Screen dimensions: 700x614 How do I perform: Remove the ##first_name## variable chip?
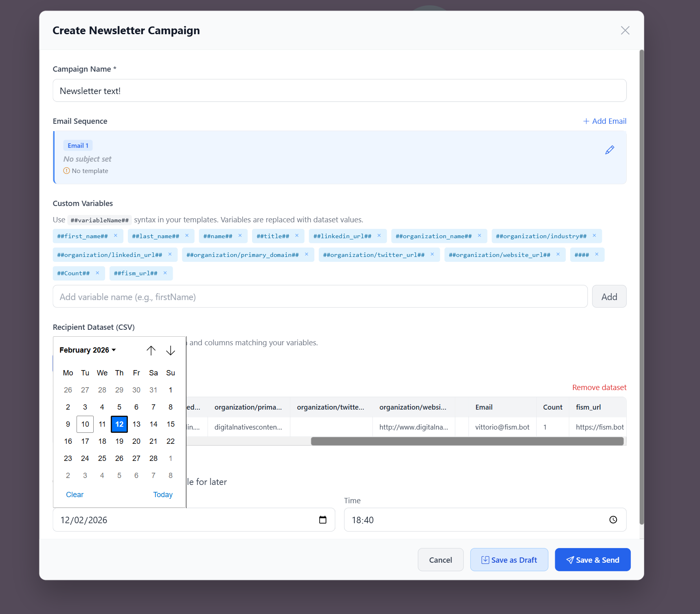pyautogui.click(x=116, y=236)
